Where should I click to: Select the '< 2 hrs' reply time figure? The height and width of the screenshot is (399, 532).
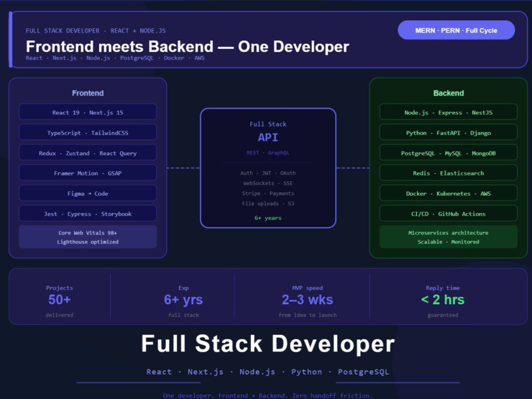pyautogui.click(x=443, y=300)
